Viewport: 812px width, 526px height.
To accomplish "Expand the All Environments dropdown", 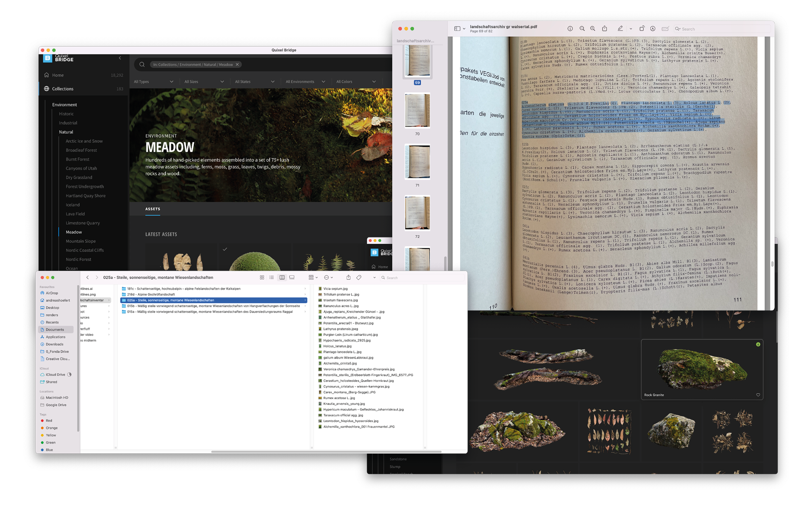I will coord(305,82).
